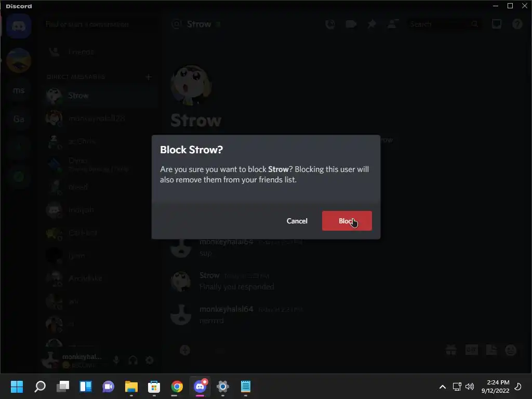Add friends to DM icon
This screenshot has height=399, width=532.
(393, 24)
